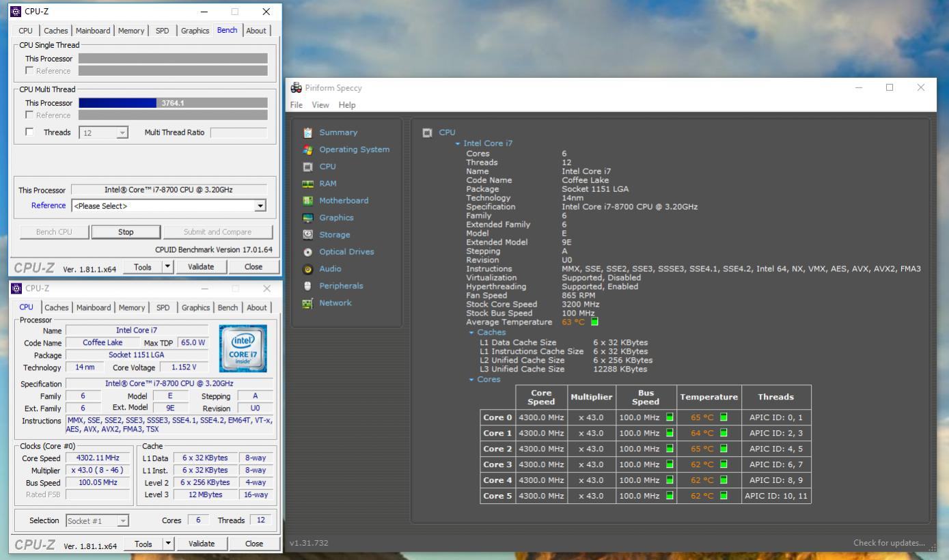Screen dimensions: 949x560
Task: Click 'Core 4' row label in cores table
Action: [x=497, y=480]
